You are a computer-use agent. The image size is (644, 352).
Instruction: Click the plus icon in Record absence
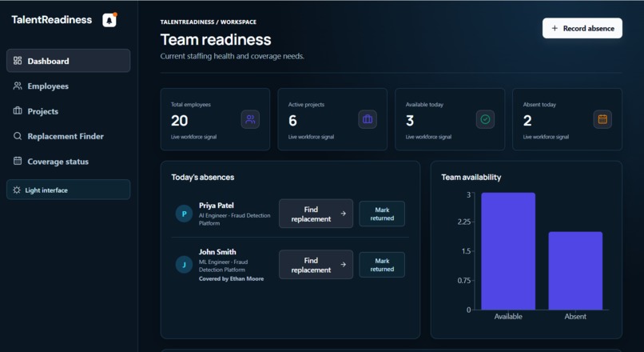[x=555, y=28]
